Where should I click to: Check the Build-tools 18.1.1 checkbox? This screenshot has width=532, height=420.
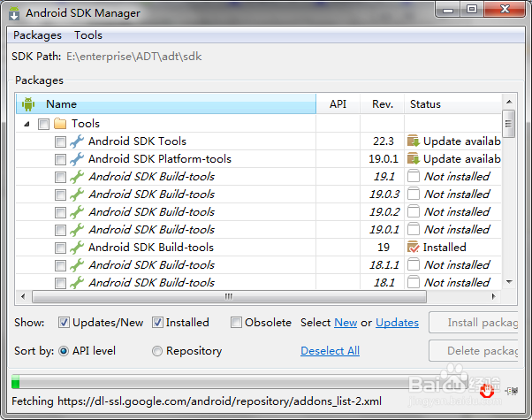tap(60, 265)
